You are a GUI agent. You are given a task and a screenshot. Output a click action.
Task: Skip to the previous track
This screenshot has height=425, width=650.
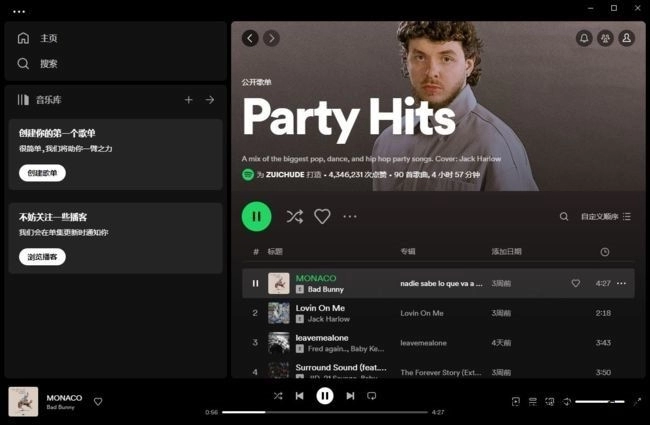[x=299, y=396]
